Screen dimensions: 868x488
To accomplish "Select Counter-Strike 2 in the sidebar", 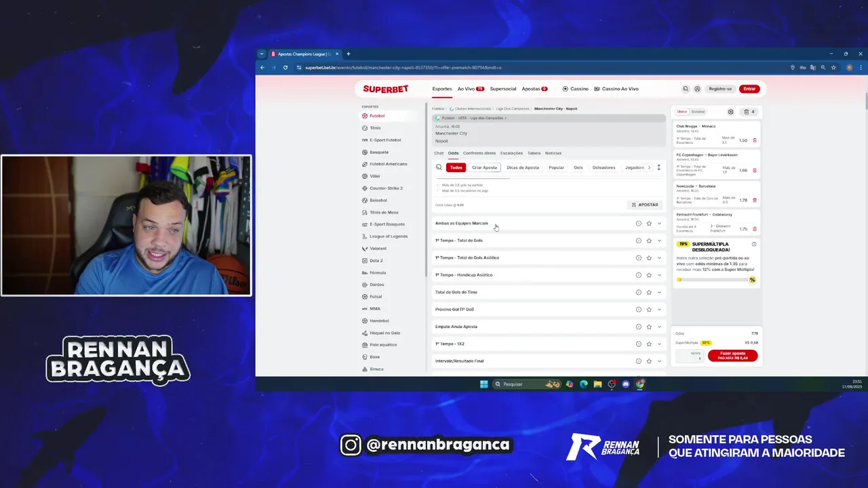I will click(x=386, y=188).
